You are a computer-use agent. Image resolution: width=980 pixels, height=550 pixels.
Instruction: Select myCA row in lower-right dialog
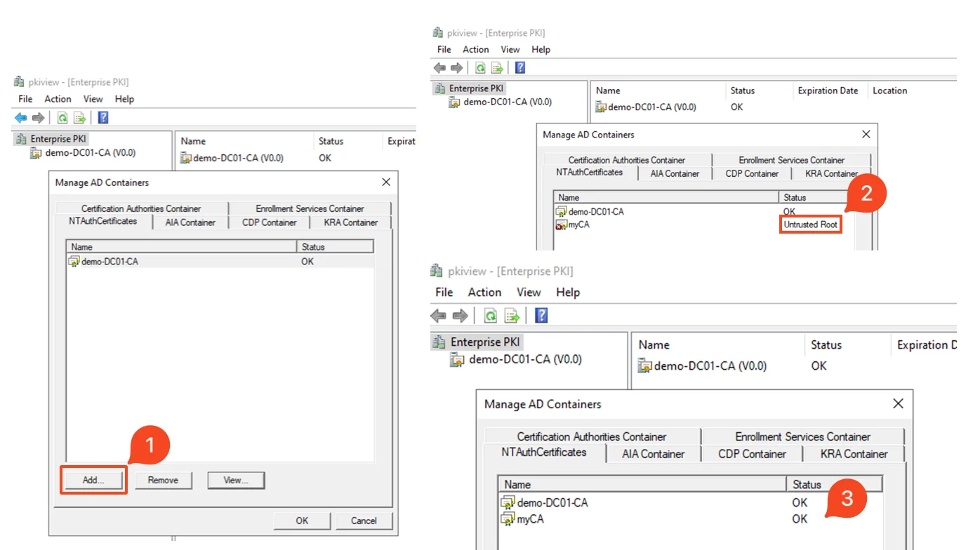point(691,519)
